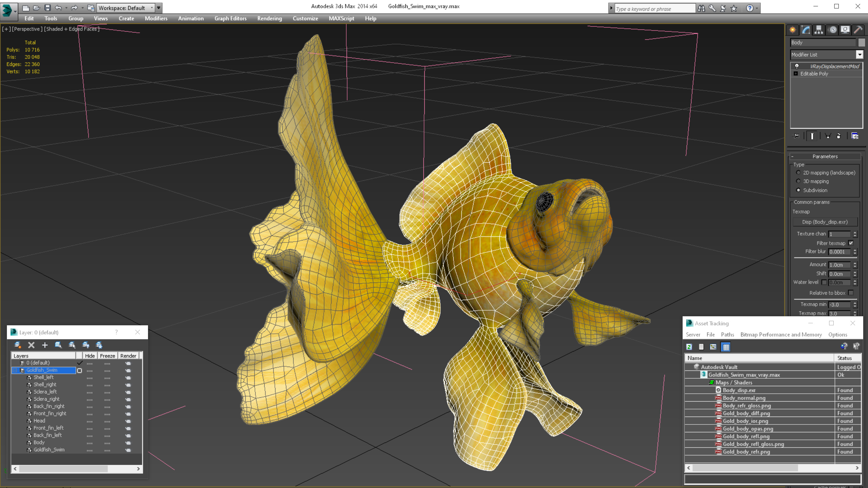Click the Gold_body_diff.png asset entry

click(745, 413)
